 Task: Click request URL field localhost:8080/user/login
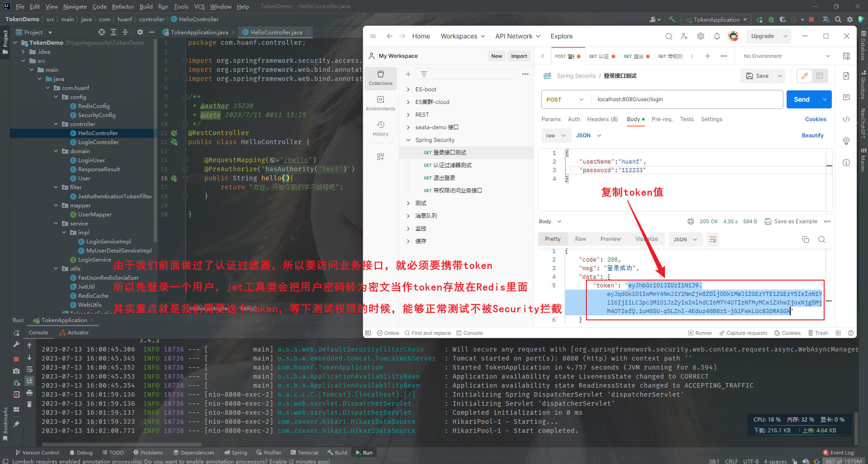(687, 99)
